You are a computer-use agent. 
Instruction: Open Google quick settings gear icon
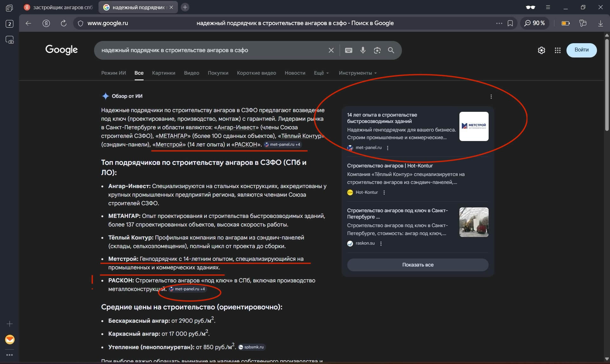coord(541,50)
